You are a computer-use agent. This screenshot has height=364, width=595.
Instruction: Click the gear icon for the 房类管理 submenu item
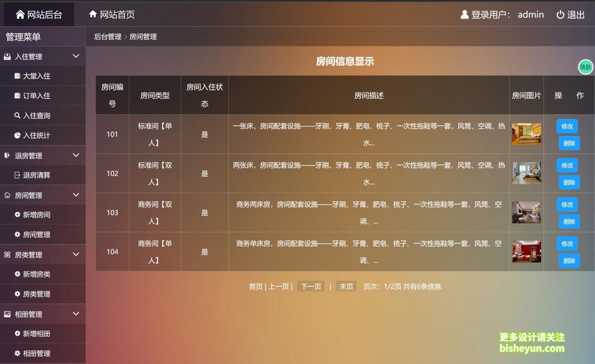point(17,293)
